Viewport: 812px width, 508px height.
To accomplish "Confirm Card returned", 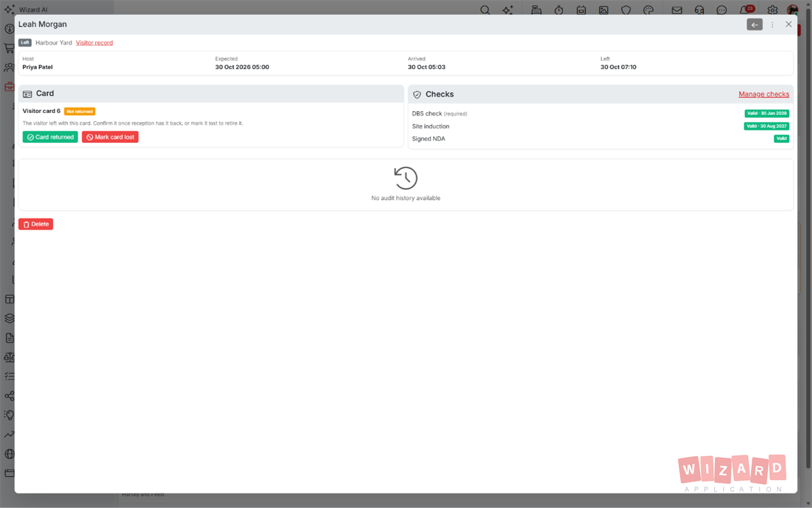I will [x=50, y=137].
